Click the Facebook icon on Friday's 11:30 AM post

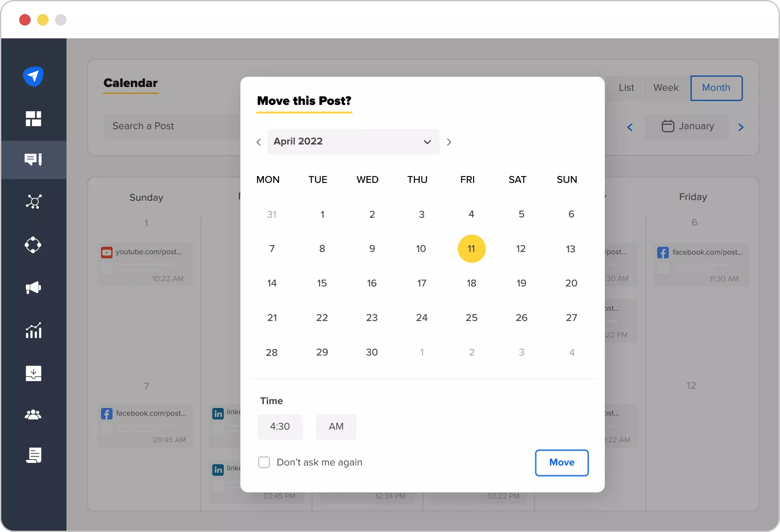pos(663,252)
